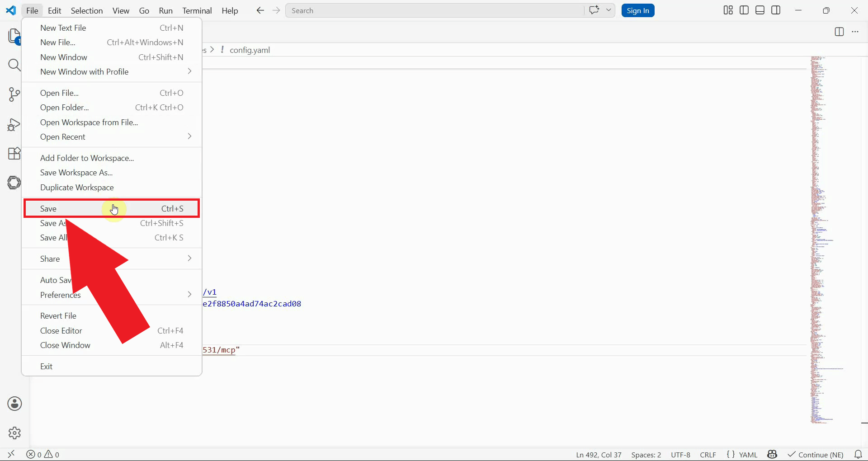Open the Continue extension sidebar icon
Viewport: 868px width, 461px height.
coord(14,183)
